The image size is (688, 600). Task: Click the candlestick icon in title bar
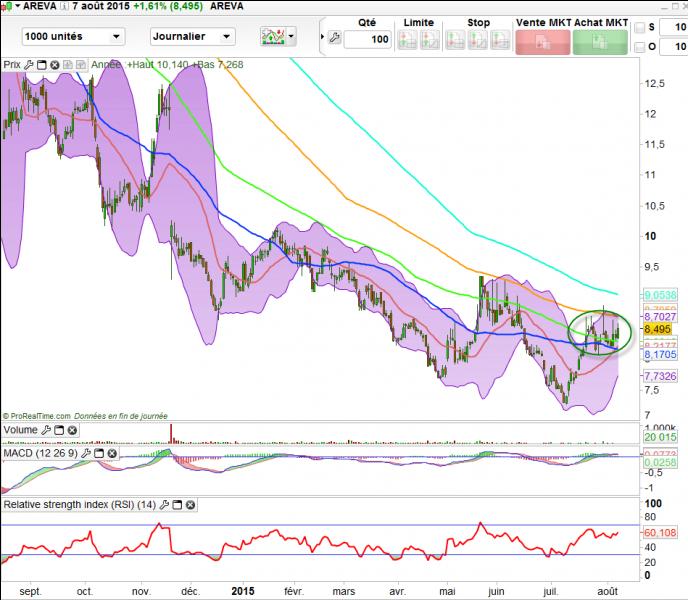(7, 6)
